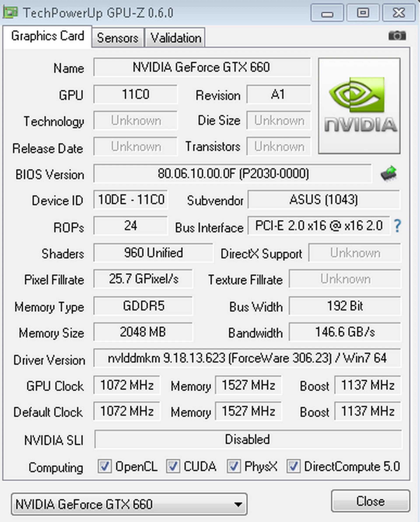Click the BIOS save chip icon
Image resolution: width=420 pixels, height=522 pixels.
388,173
